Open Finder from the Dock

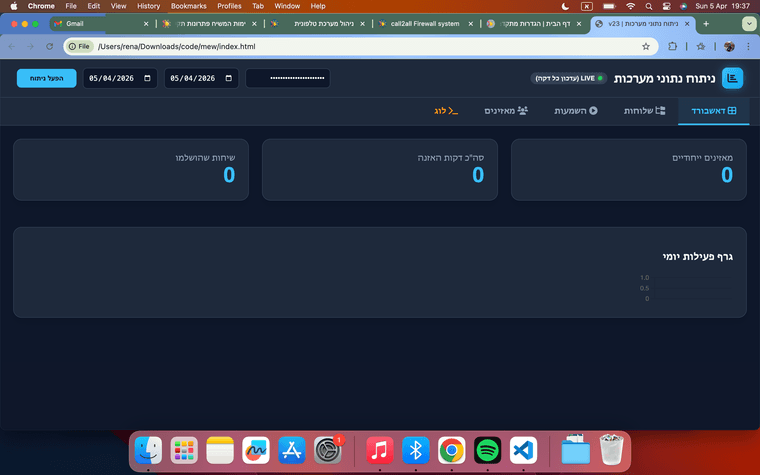(148, 450)
